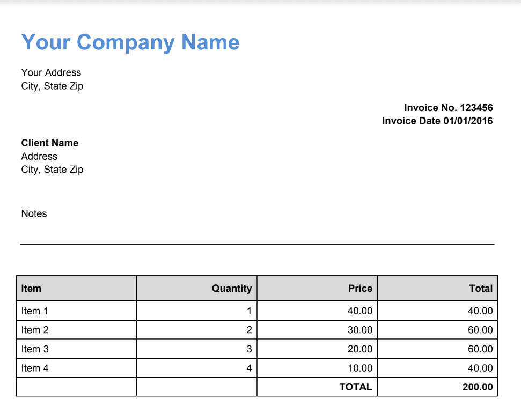Click the horizontal divider line below Notes
Screen dimensions: 521x420
pos(257,244)
